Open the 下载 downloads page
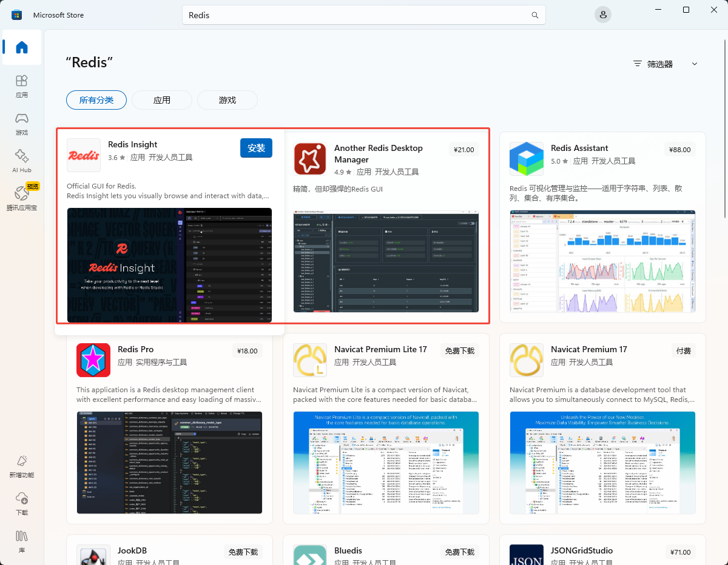728x565 pixels. (22, 504)
